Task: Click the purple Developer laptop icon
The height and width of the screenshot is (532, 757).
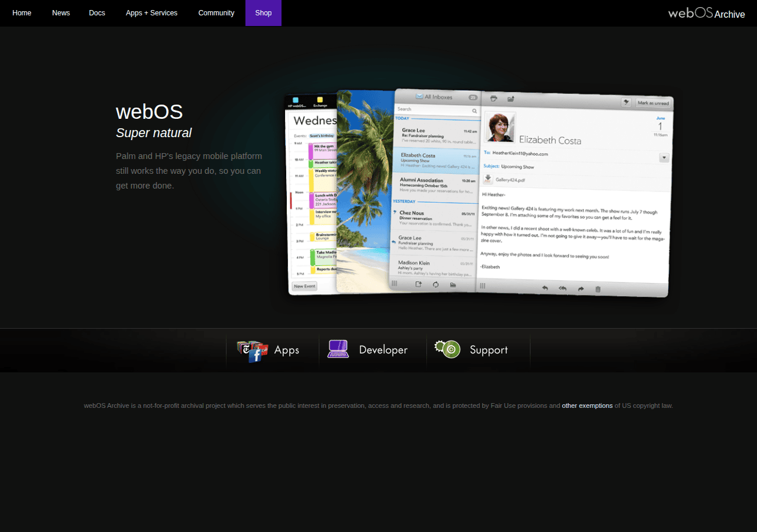Action: [x=338, y=349]
